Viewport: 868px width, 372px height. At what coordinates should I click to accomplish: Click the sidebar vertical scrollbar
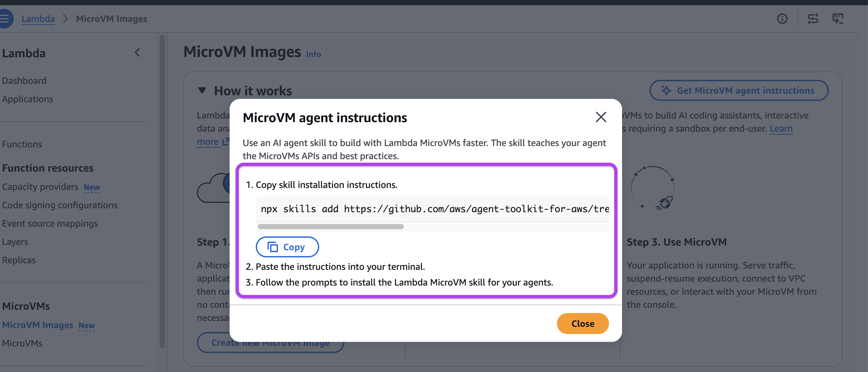point(162,191)
